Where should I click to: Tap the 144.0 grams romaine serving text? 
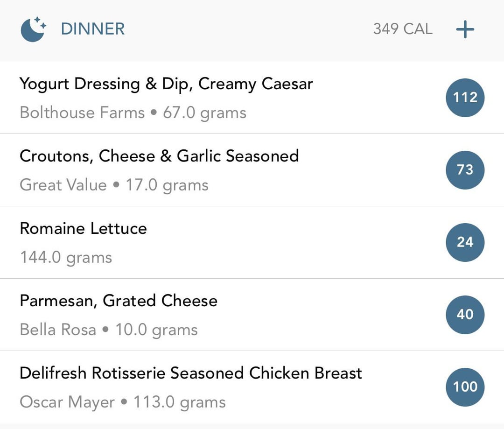click(x=66, y=258)
